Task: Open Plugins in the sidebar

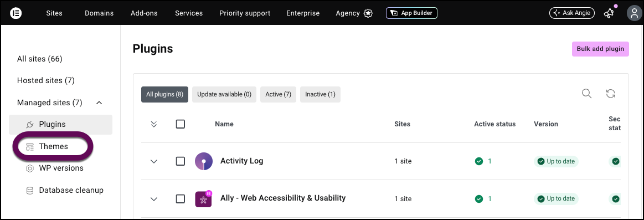Action: click(60, 124)
